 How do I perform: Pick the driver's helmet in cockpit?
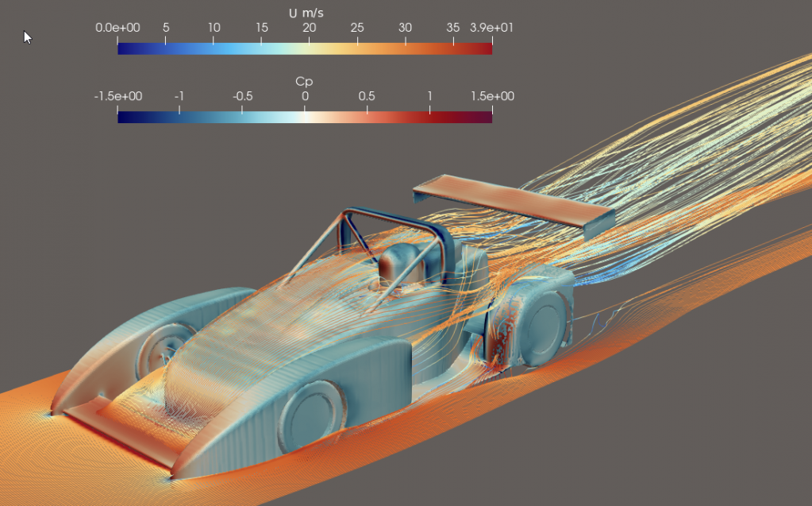pyautogui.click(x=398, y=265)
